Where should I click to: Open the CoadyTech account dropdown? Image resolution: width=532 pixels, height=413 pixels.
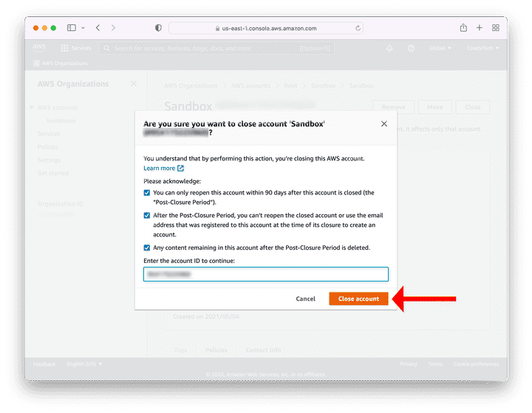[482, 48]
